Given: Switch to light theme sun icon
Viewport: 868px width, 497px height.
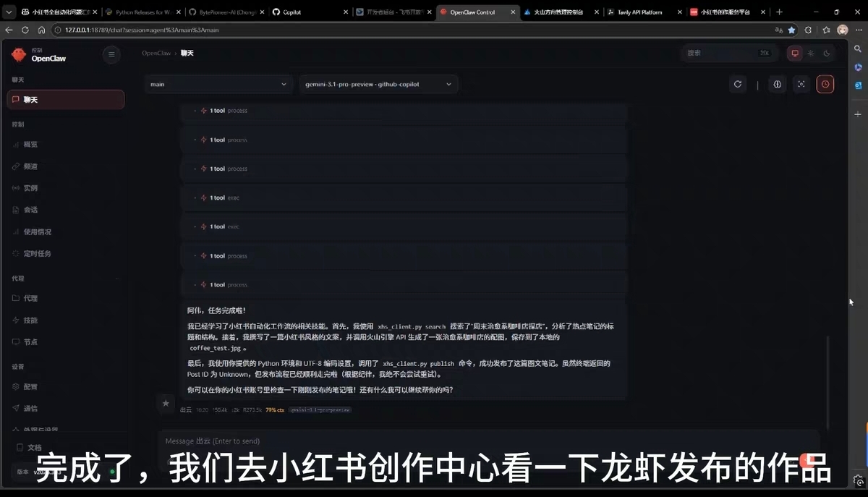Looking at the screenshot, I should pyautogui.click(x=810, y=53).
